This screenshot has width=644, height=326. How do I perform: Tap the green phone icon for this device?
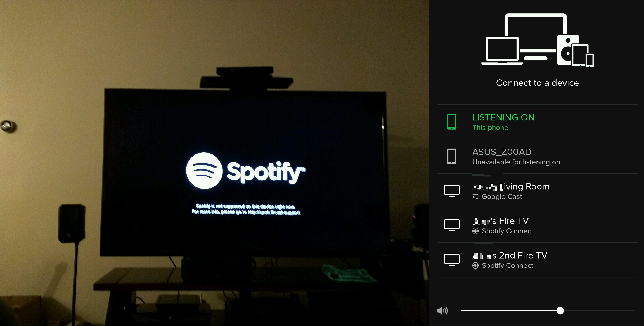[451, 122]
